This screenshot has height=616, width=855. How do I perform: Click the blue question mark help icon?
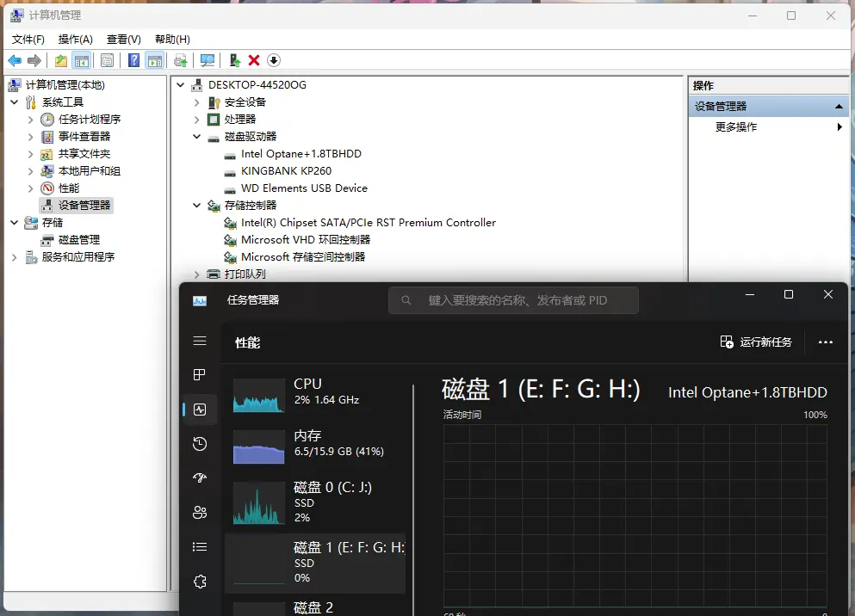(x=134, y=60)
